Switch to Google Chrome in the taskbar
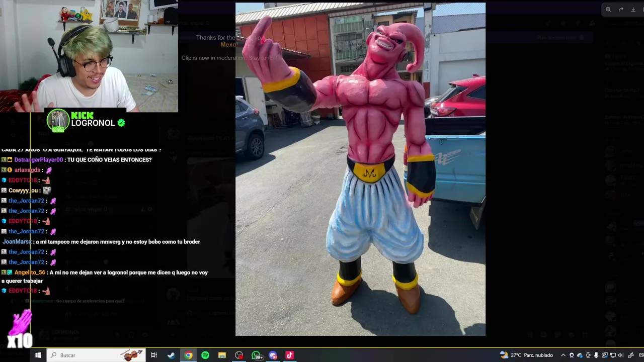The width and height of the screenshot is (644, 362). pyautogui.click(x=188, y=355)
